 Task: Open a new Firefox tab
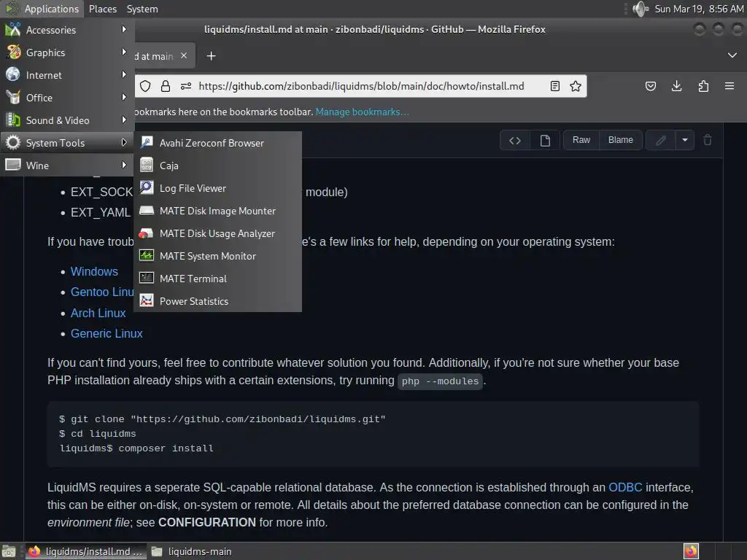point(211,56)
